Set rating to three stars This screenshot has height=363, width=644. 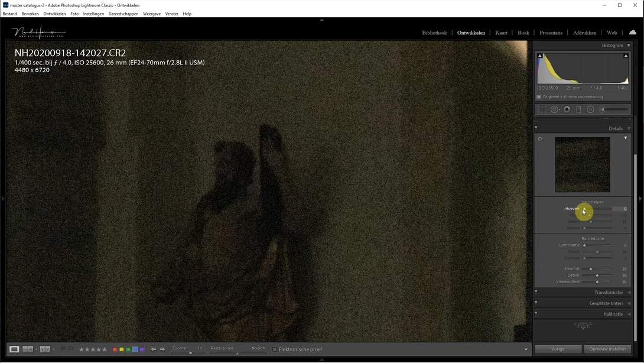pyautogui.click(x=93, y=349)
